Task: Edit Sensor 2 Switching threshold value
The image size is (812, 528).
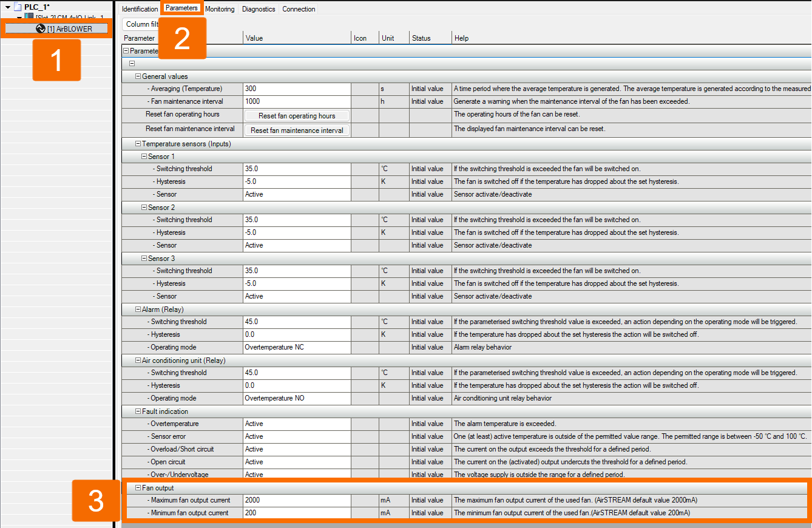Action: (x=297, y=220)
